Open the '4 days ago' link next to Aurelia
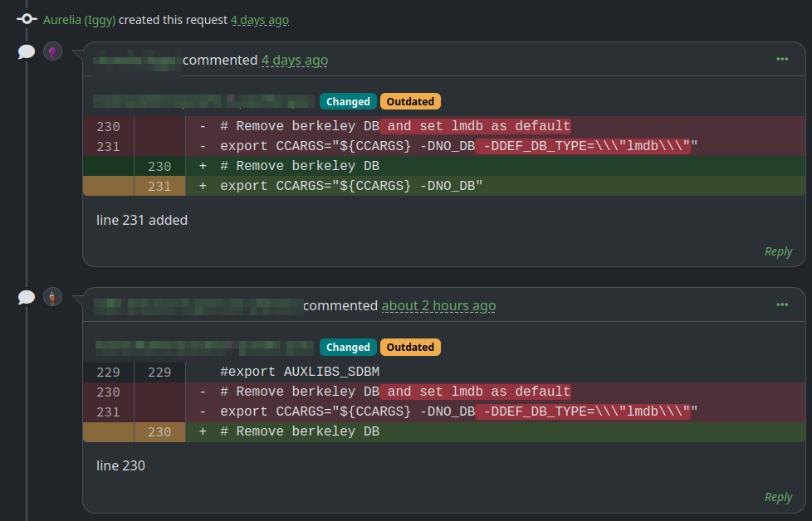The image size is (812, 521). pos(260,19)
